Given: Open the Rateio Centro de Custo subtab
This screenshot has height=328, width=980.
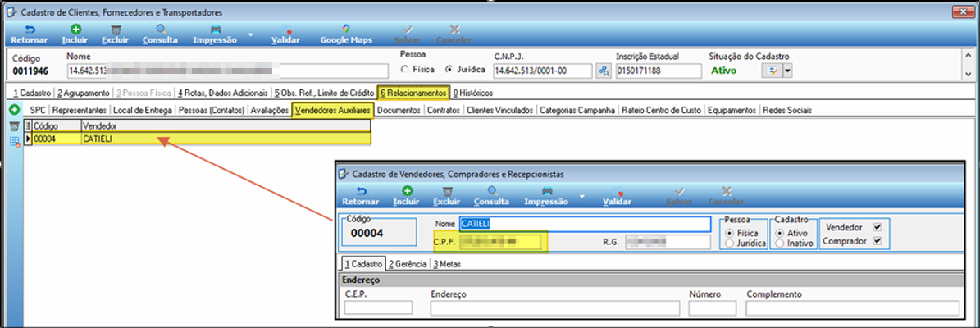Looking at the screenshot, I should 661,110.
